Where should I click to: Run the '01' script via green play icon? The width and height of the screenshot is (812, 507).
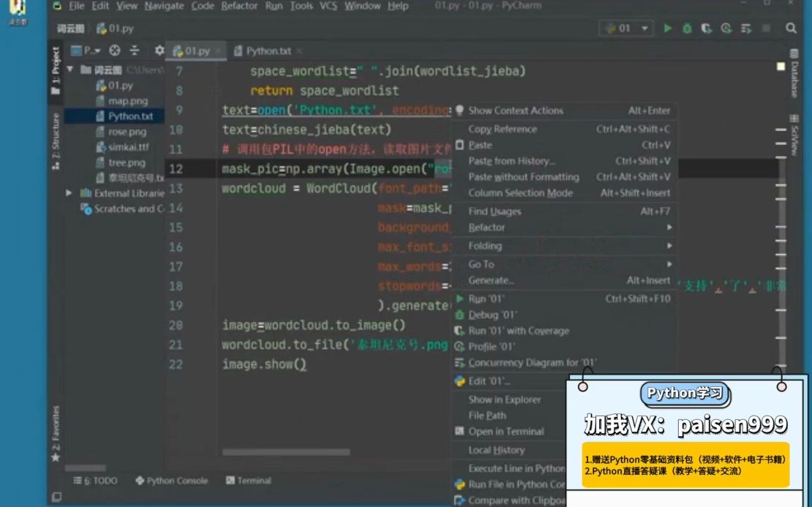[668, 27]
